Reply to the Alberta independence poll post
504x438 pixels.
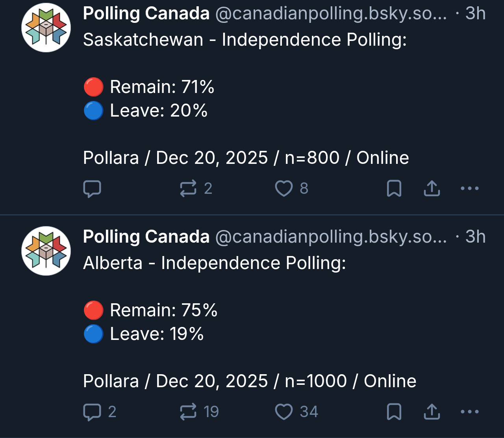92,412
